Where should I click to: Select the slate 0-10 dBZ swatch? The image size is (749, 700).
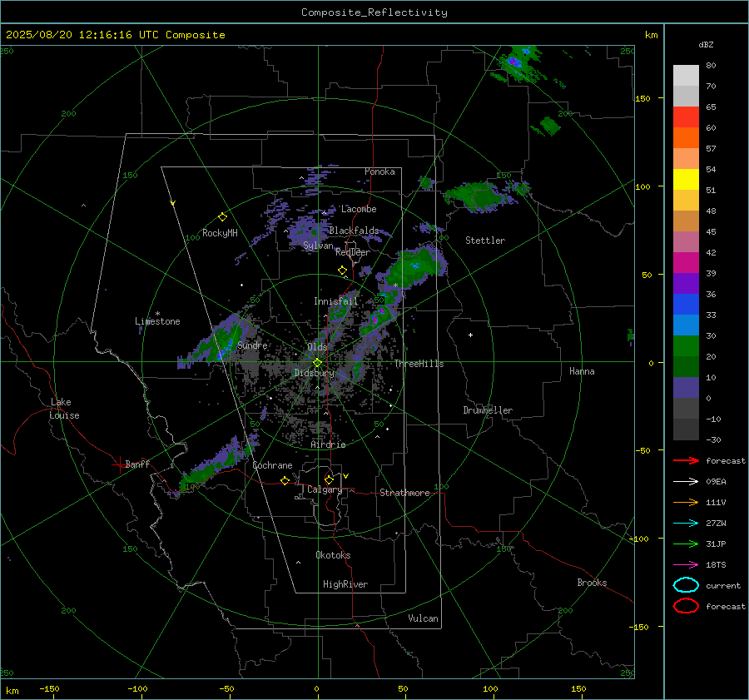[686, 388]
